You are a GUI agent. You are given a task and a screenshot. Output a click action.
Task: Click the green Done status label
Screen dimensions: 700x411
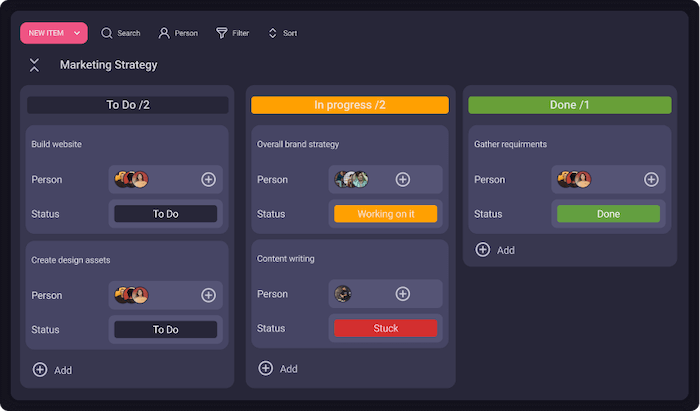608,214
